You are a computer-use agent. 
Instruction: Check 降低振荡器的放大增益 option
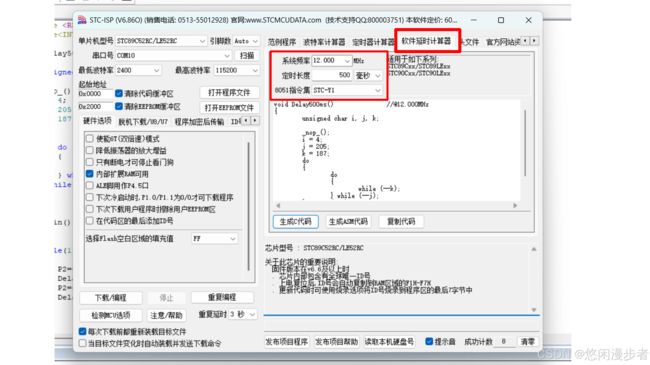[90, 150]
